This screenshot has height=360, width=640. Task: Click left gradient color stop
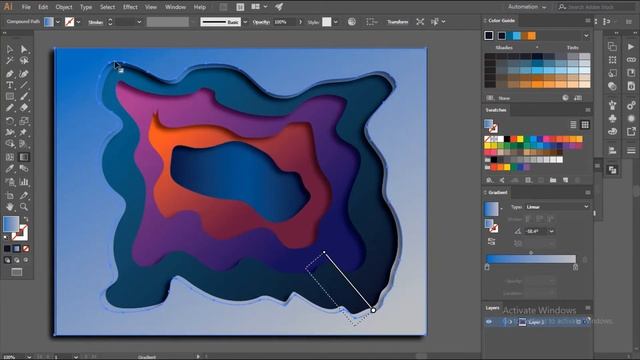(x=487, y=267)
